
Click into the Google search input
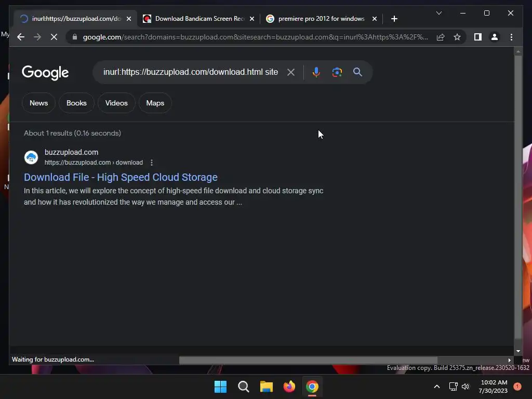pos(190,72)
